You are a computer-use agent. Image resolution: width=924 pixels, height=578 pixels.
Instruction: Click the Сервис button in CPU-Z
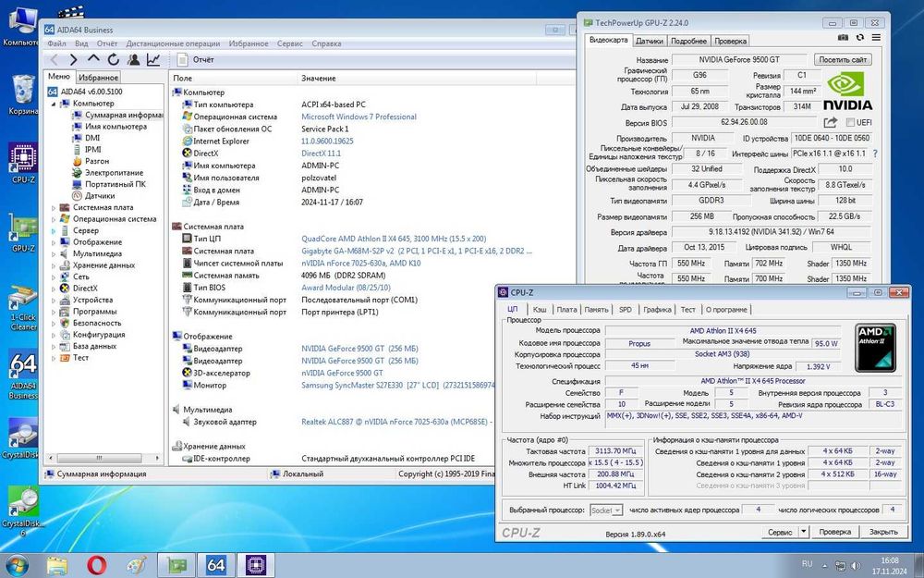[x=780, y=532]
